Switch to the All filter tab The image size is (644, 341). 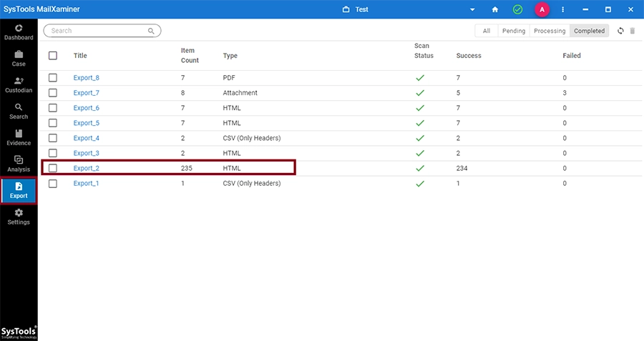click(x=487, y=31)
